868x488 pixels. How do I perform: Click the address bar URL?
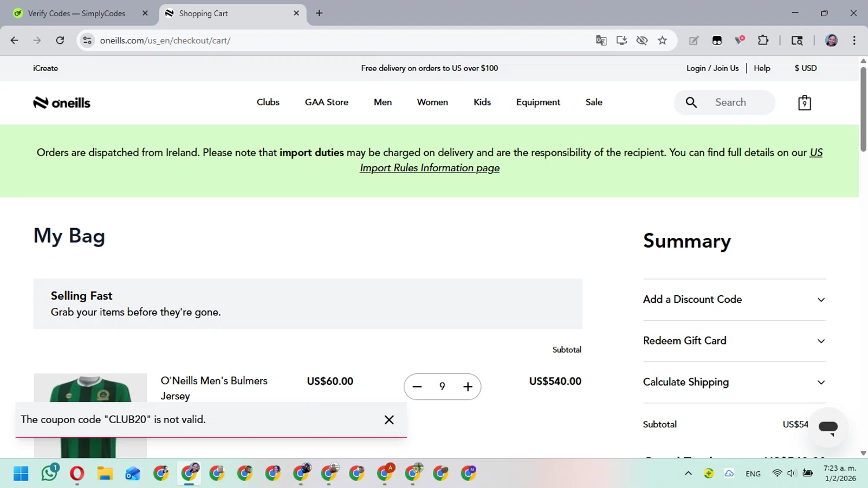[165, 41]
